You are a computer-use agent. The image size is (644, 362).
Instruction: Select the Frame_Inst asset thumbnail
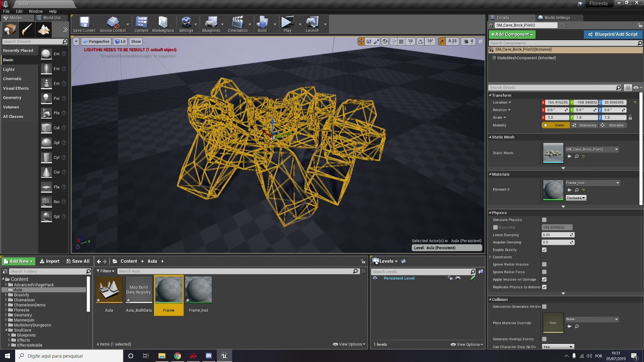(198, 290)
